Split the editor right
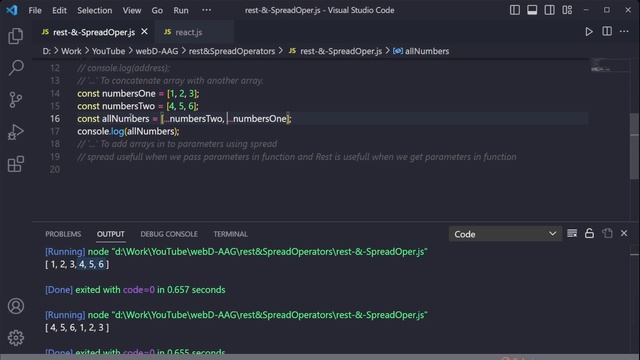The height and width of the screenshot is (360, 640). click(607, 31)
